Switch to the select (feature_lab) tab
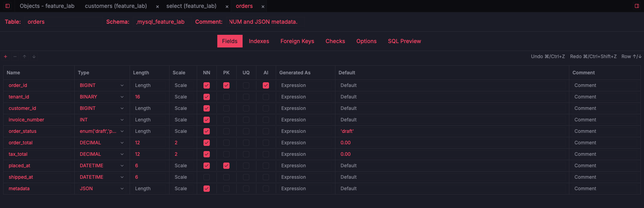 tap(191, 6)
